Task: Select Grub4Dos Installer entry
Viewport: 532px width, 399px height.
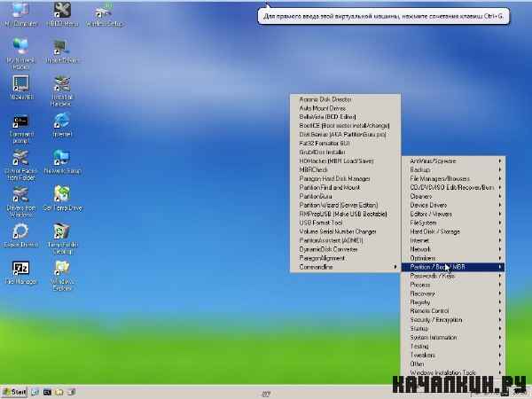Action: [345, 152]
